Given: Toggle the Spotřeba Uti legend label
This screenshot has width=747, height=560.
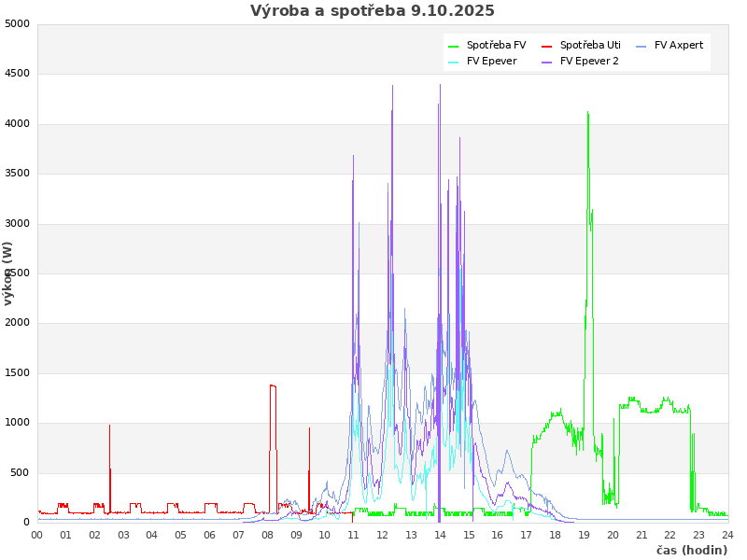Looking at the screenshot, I should tap(590, 45).
